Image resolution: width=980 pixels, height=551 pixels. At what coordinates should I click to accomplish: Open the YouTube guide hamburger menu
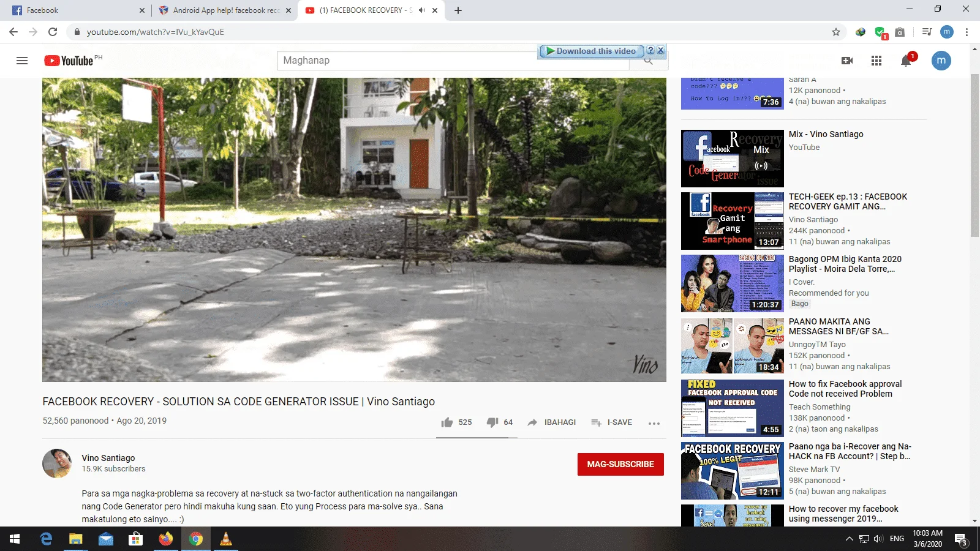click(22, 61)
